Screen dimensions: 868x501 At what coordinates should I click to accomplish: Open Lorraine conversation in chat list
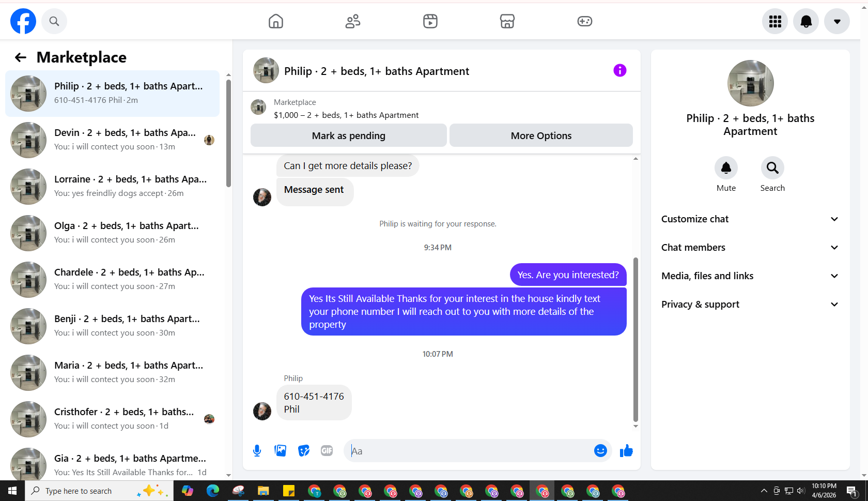coord(112,187)
